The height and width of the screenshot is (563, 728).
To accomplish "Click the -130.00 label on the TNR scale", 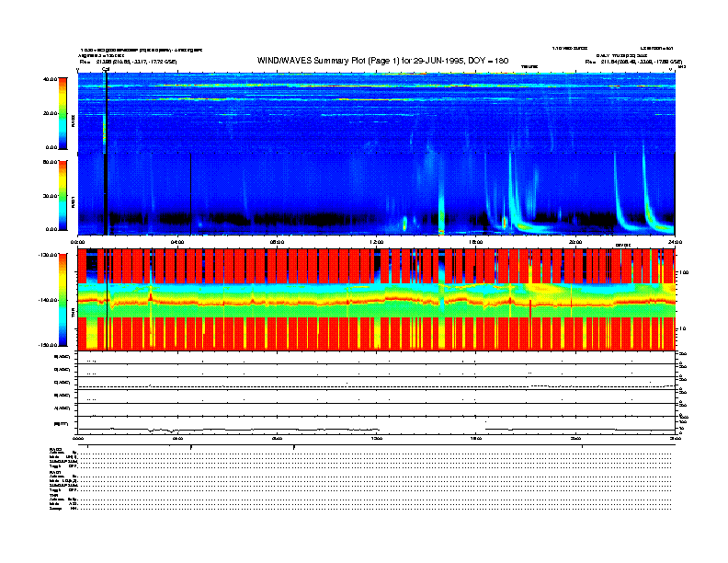I will (x=48, y=255).
